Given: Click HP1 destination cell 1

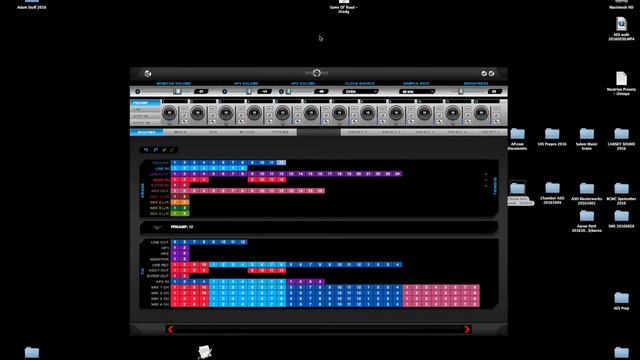Looking at the screenshot, I should pos(175,248).
